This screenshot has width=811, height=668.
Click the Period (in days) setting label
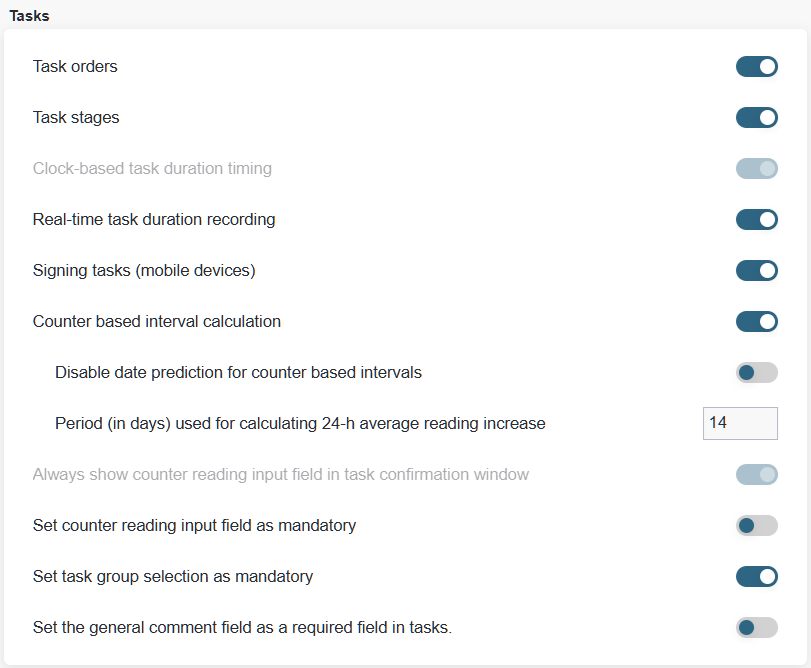300,424
